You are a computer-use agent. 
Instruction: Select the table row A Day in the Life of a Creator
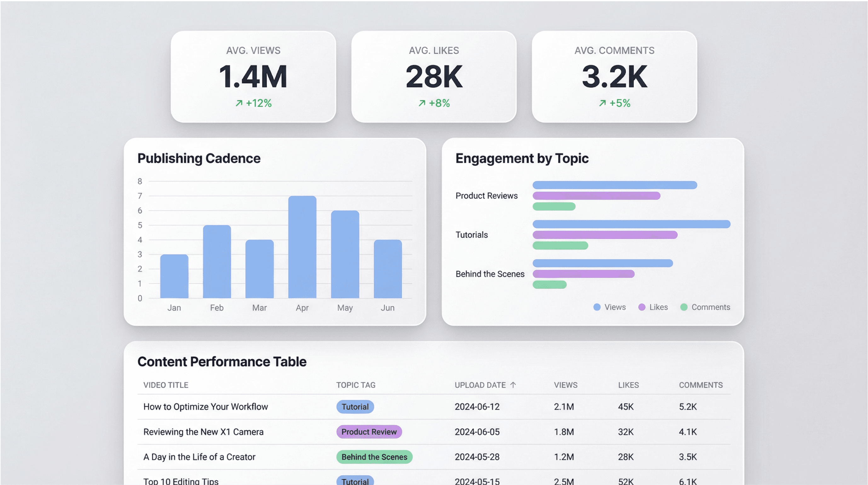[x=199, y=457]
